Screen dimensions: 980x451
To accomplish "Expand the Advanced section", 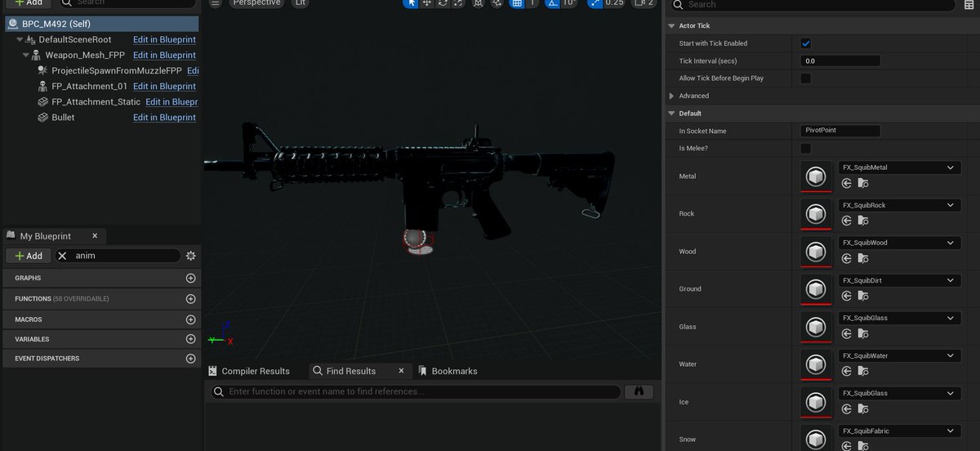I will point(672,96).
